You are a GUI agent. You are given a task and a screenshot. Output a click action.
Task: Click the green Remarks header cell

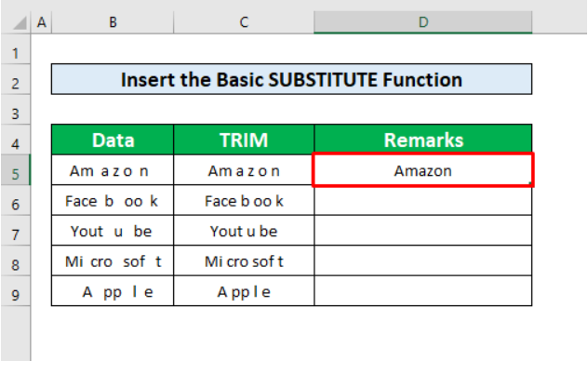coord(422,140)
